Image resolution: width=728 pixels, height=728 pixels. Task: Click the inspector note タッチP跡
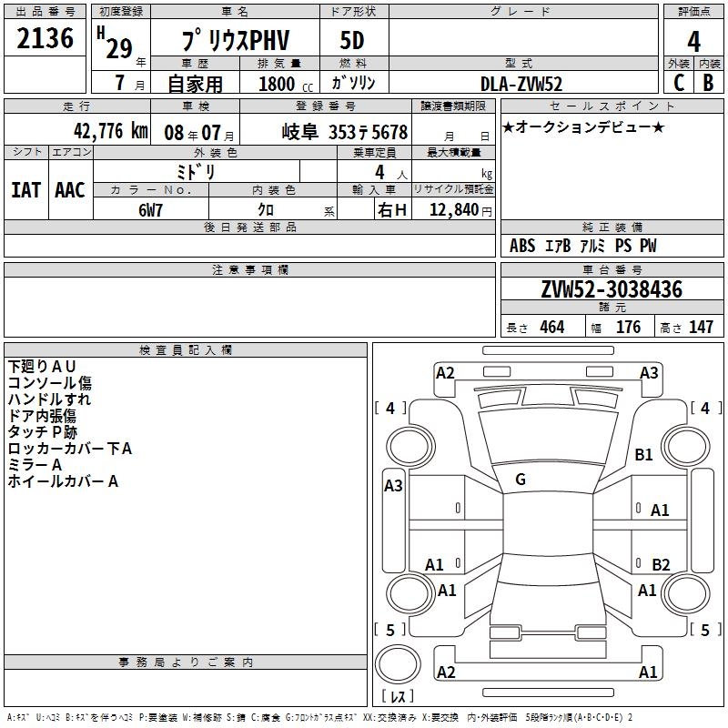point(42,431)
